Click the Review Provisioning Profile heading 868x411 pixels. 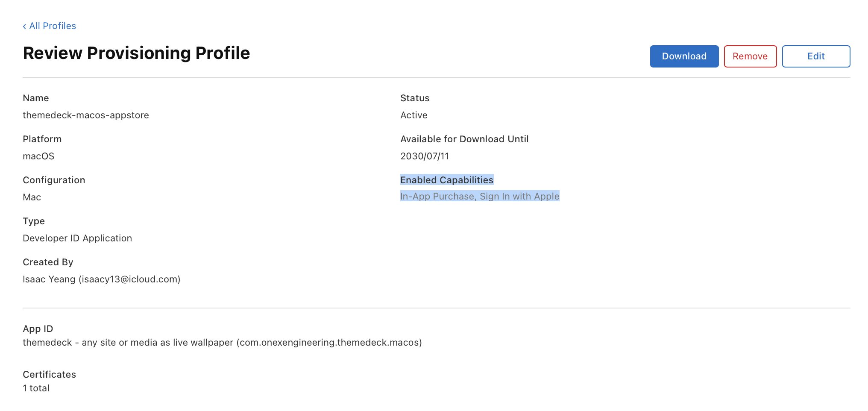pyautogui.click(x=136, y=53)
